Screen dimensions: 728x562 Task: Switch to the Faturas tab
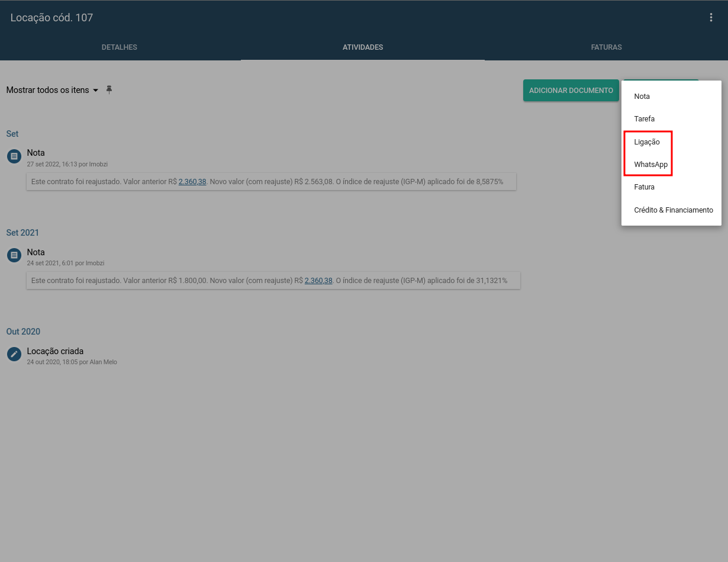tap(606, 47)
